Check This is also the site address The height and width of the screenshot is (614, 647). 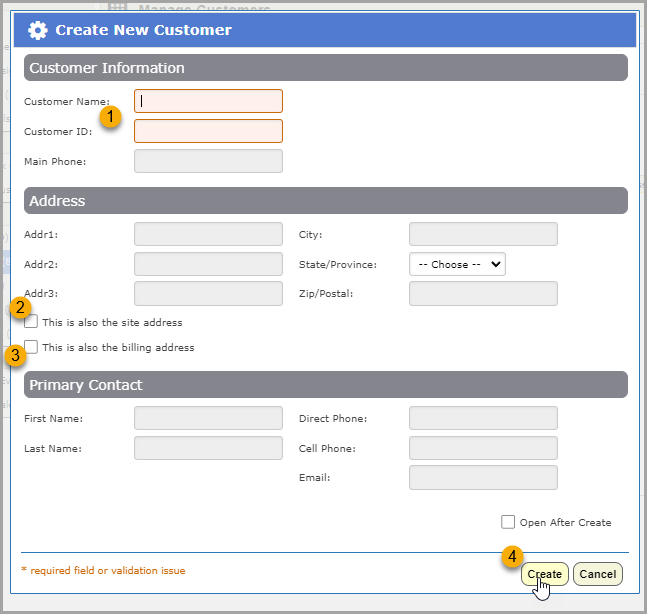point(31,321)
